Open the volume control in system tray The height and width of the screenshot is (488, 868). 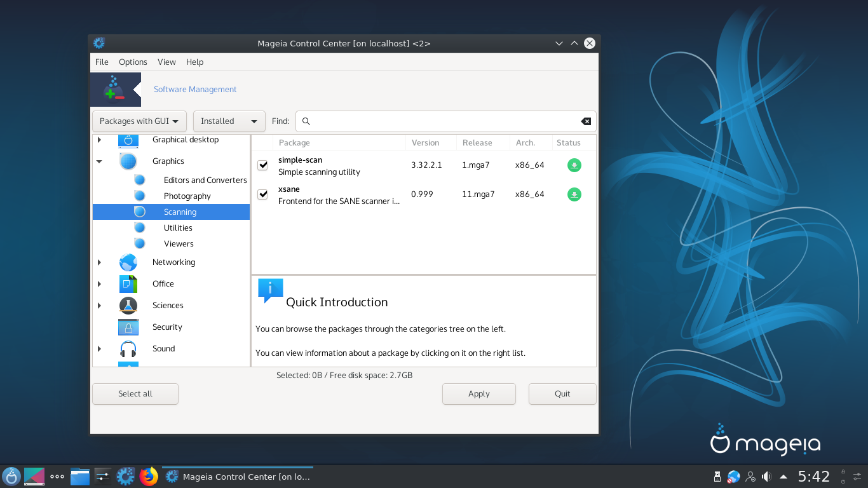pos(767,477)
